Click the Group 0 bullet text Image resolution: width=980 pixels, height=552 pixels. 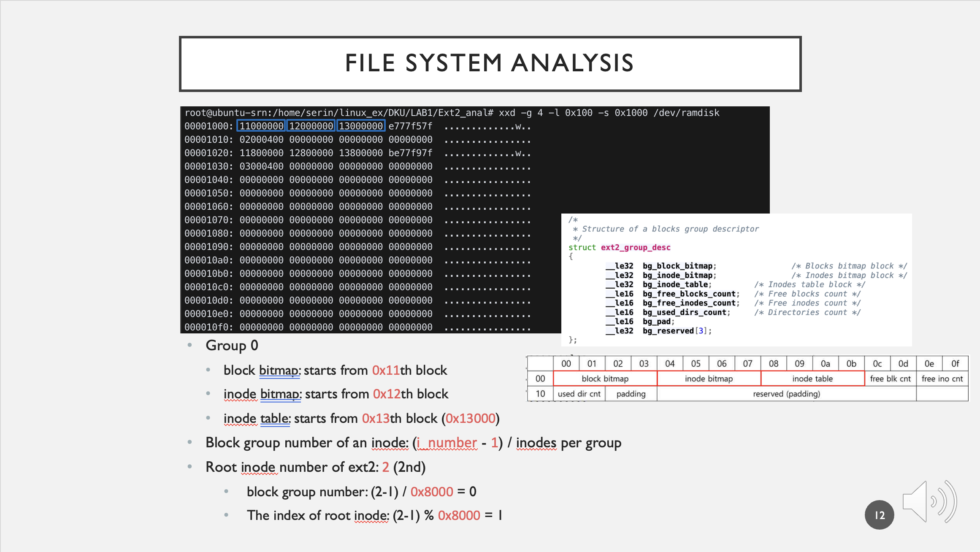[232, 345]
